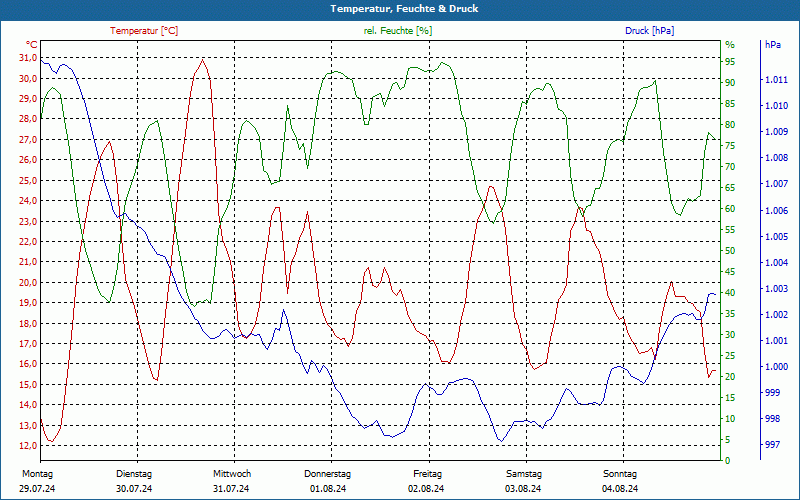Click the green '95' humidity axis value
800x500 pixels.
pos(730,62)
